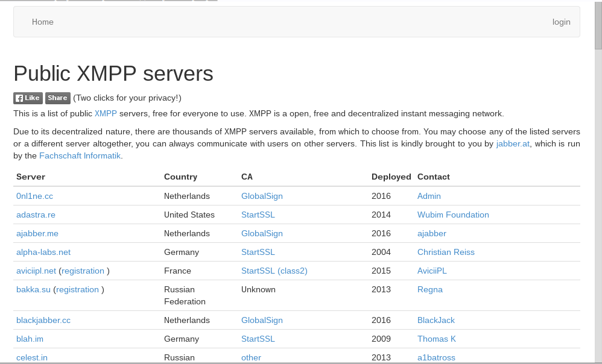
Task: Click deployed year 2016 for 0nl1ne.cc
Action: coord(381,196)
